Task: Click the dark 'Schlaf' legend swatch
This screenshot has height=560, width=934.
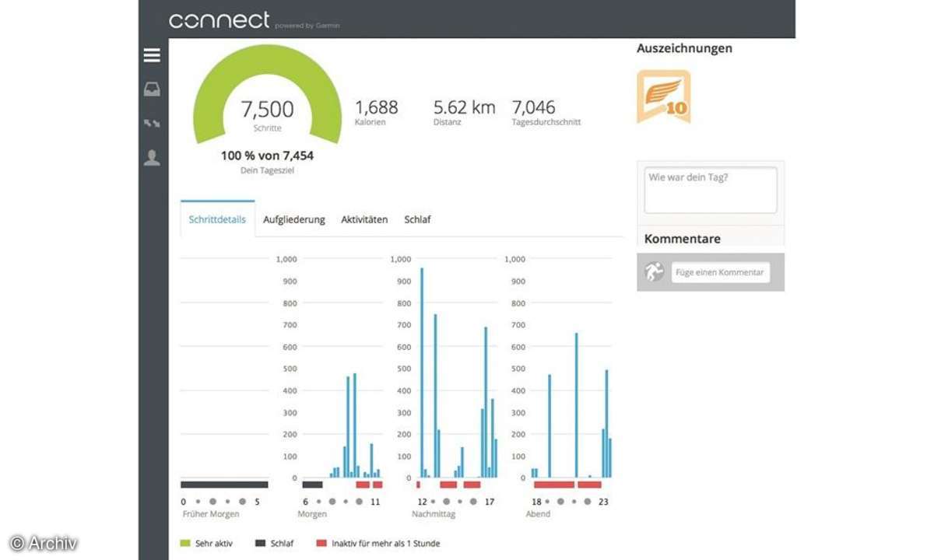Action: [260, 544]
